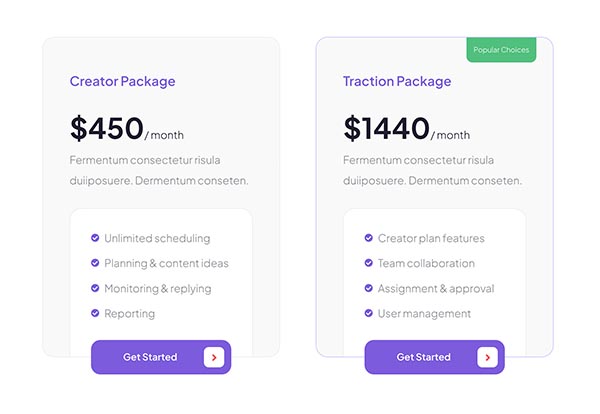
Task: Click the checkmark icon beside Reporting
Action: click(95, 313)
